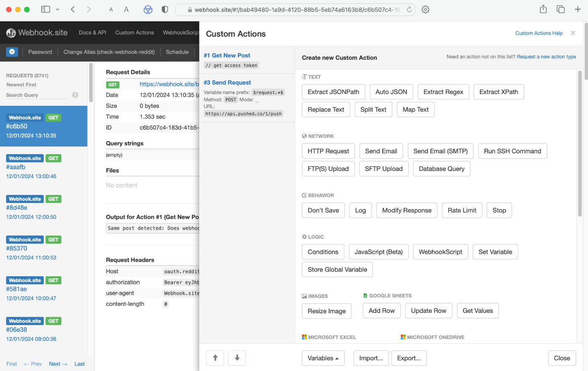Toggle the blue checkbox in the options bar
588x371 pixels.
12,52
